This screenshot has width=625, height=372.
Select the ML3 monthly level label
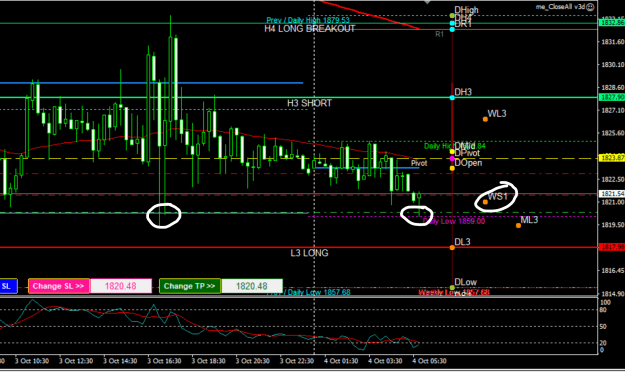click(529, 220)
